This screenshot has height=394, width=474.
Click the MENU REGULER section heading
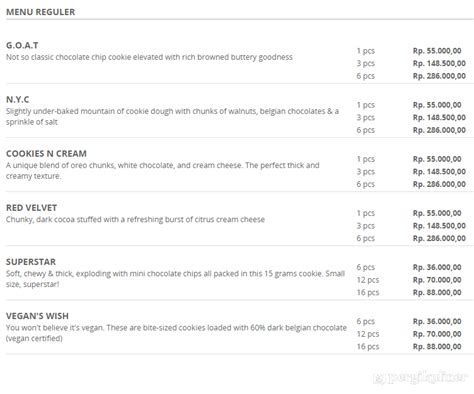[40, 12]
